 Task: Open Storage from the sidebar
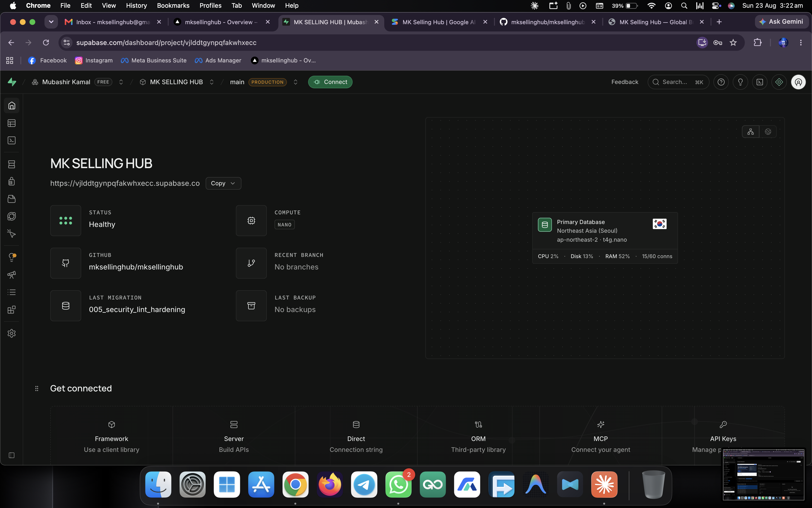(12, 199)
